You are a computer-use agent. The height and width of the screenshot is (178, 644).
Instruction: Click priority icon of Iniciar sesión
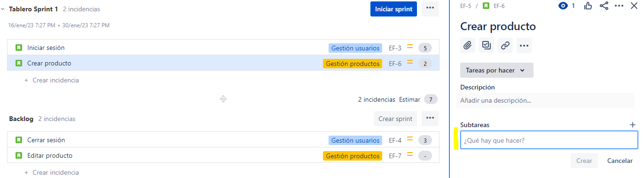410,47
